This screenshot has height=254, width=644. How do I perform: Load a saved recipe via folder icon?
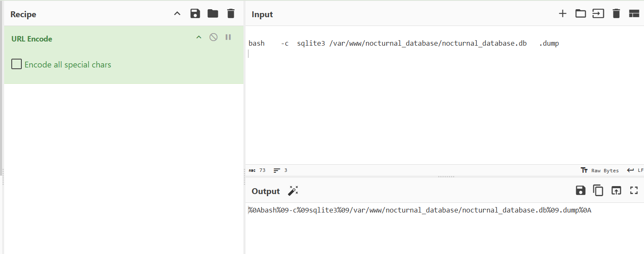pos(213,14)
